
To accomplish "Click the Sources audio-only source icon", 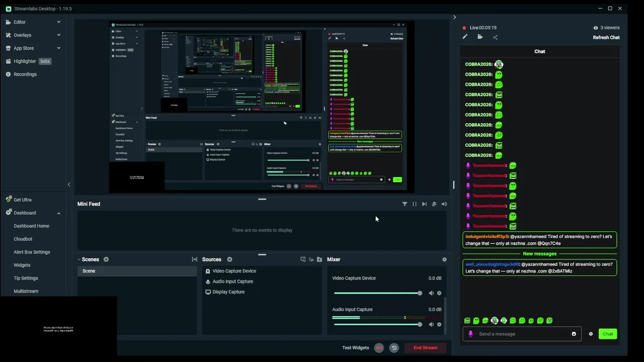I will (311, 259).
